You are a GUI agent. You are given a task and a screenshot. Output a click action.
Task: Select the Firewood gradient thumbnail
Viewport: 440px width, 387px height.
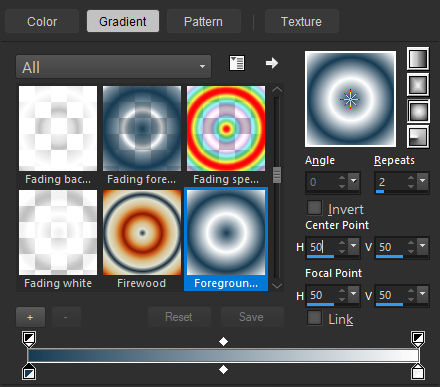(142, 232)
